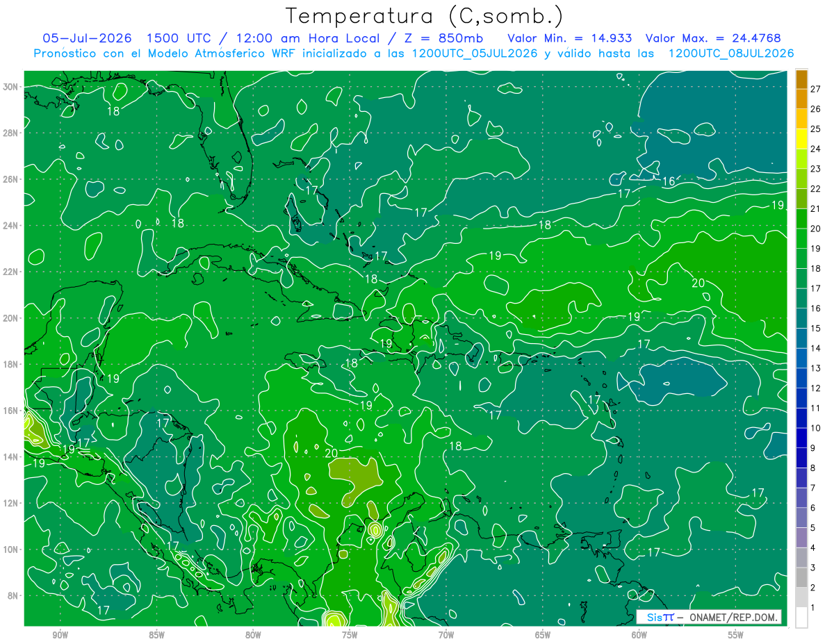Click legend value 11
The height and width of the screenshot is (644, 834).
[815, 408]
